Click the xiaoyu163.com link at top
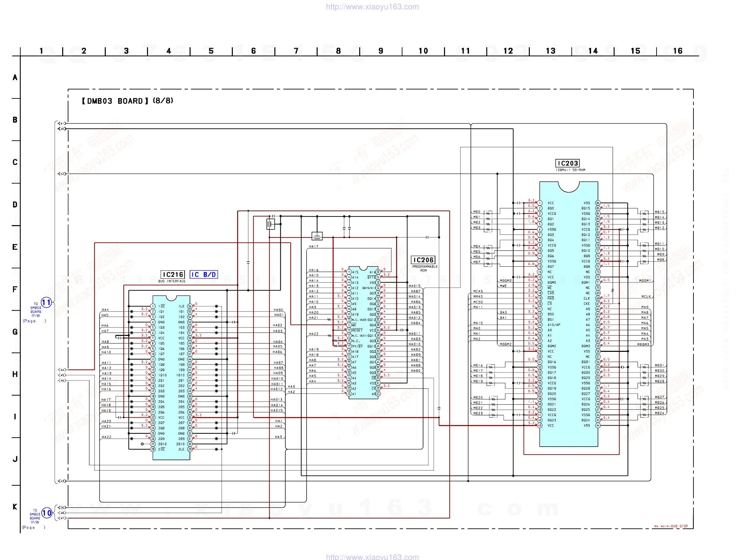 [372, 7]
